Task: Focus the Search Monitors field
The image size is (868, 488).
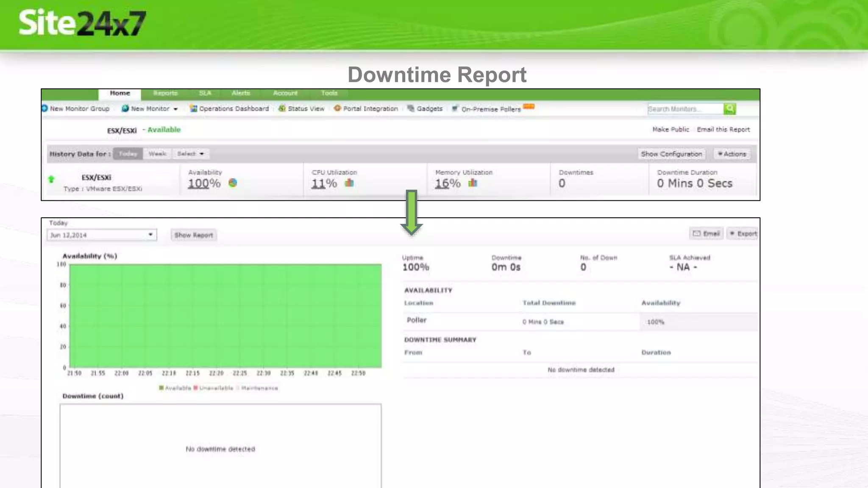Action: [x=685, y=109]
